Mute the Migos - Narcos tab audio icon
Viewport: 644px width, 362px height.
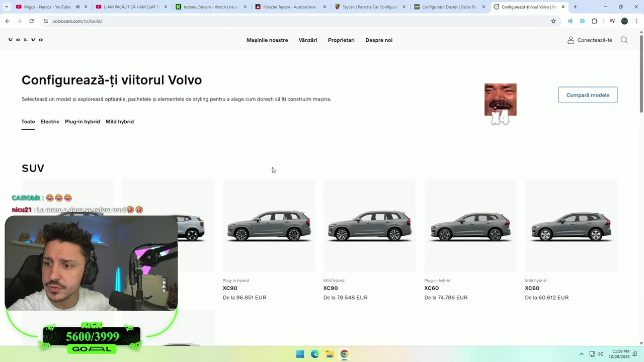click(78, 7)
